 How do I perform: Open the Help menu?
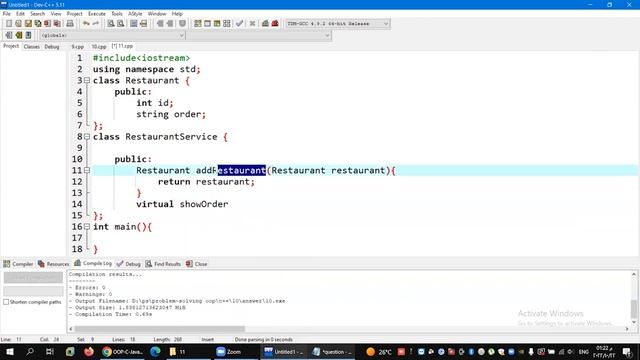(x=177, y=13)
